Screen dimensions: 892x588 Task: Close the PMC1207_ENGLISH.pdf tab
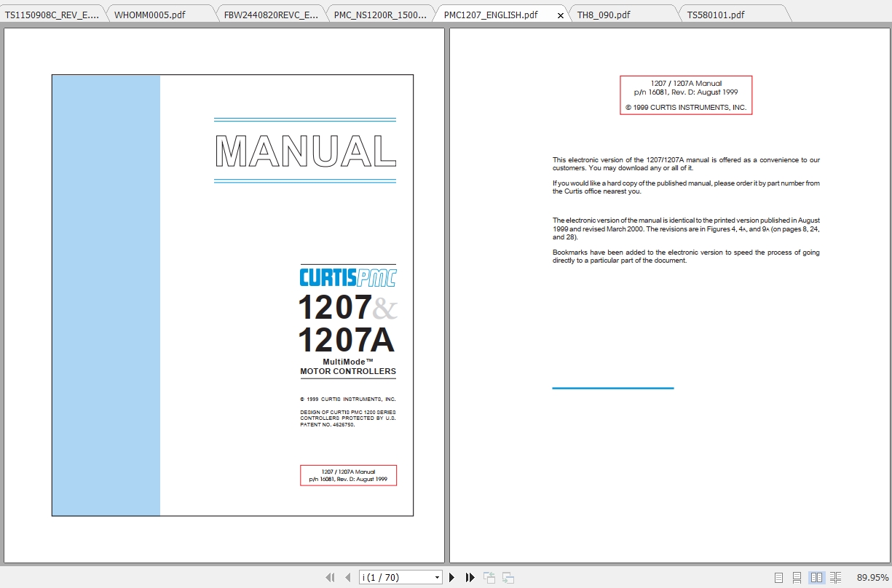[560, 14]
